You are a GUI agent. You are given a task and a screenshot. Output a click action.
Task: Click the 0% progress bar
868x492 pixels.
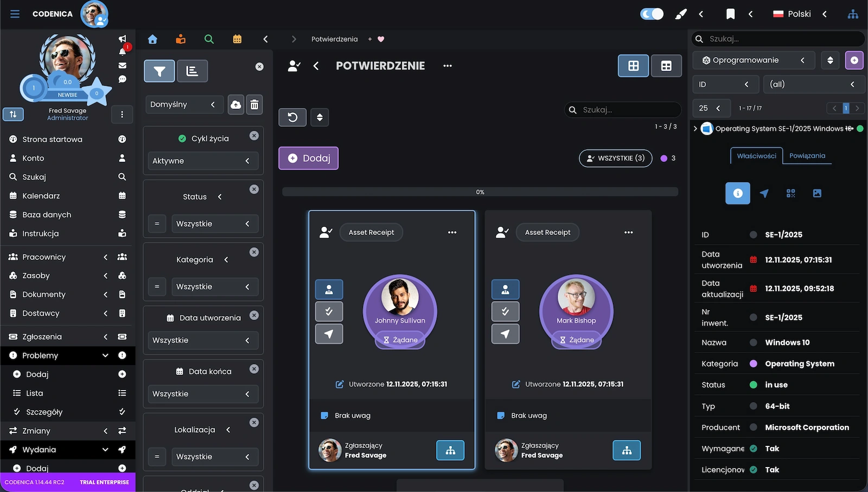[480, 192]
